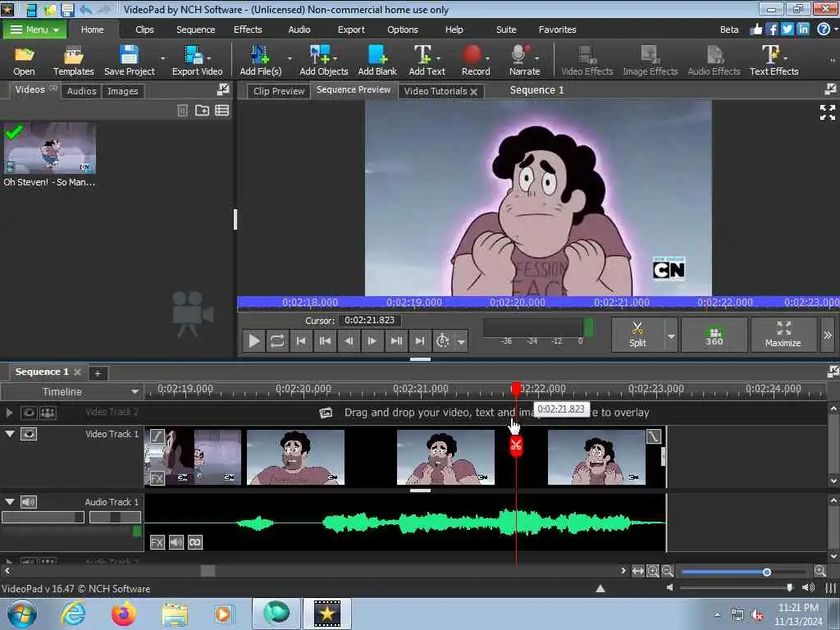Jump to the sequence start

click(x=300, y=340)
